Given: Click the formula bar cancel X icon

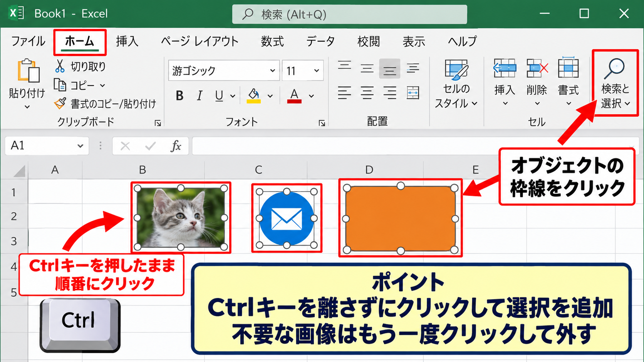Looking at the screenshot, I should coord(125,146).
